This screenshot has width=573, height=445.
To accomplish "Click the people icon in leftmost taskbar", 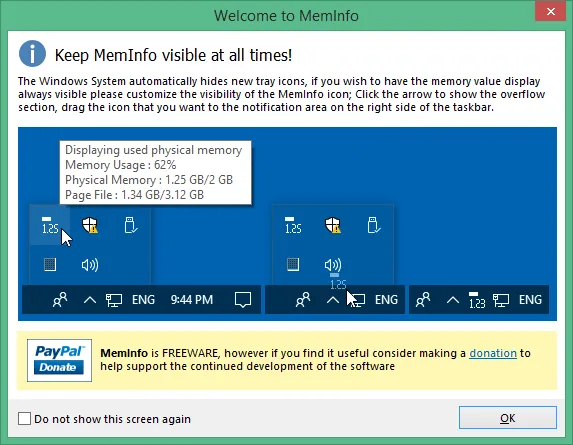I will [60, 300].
